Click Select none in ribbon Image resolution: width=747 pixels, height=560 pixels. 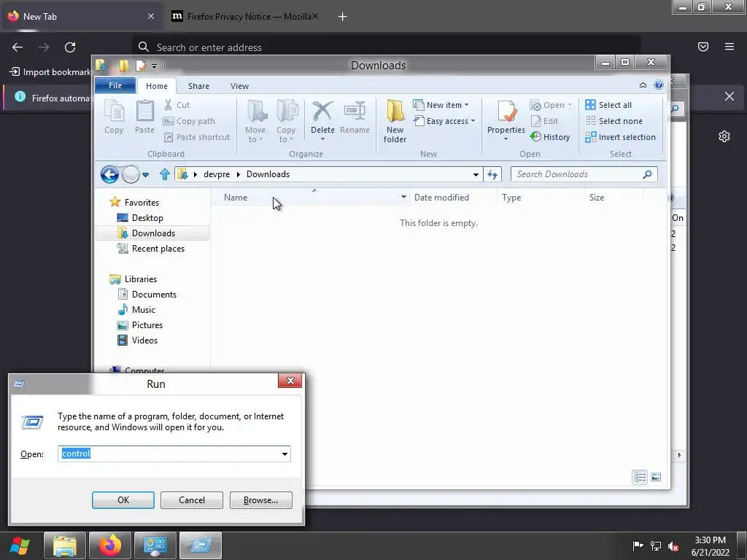pyautogui.click(x=614, y=121)
